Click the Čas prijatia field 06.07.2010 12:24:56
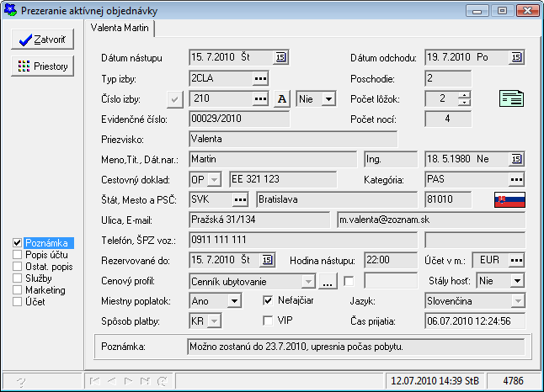 click(475, 321)
